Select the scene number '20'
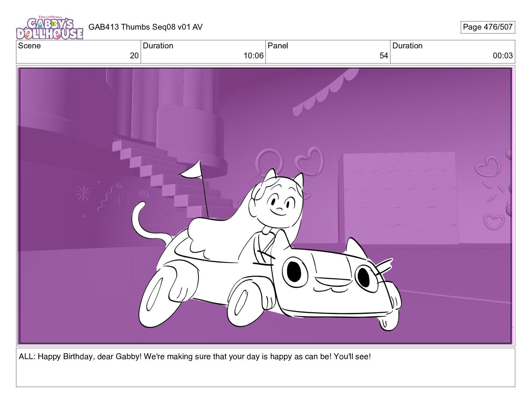Screen dimensions: 532x411 pyautogui.click(x=134, y=56)
